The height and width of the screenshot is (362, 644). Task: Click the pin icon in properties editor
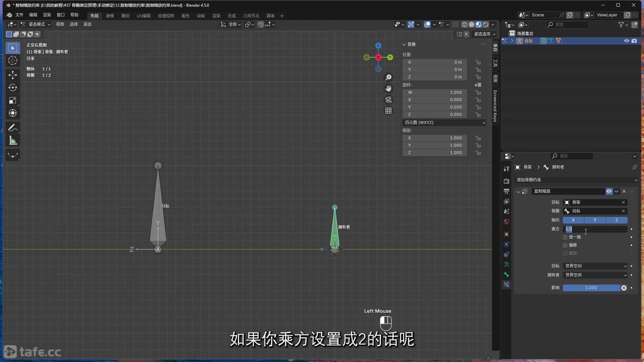[634, 167]
